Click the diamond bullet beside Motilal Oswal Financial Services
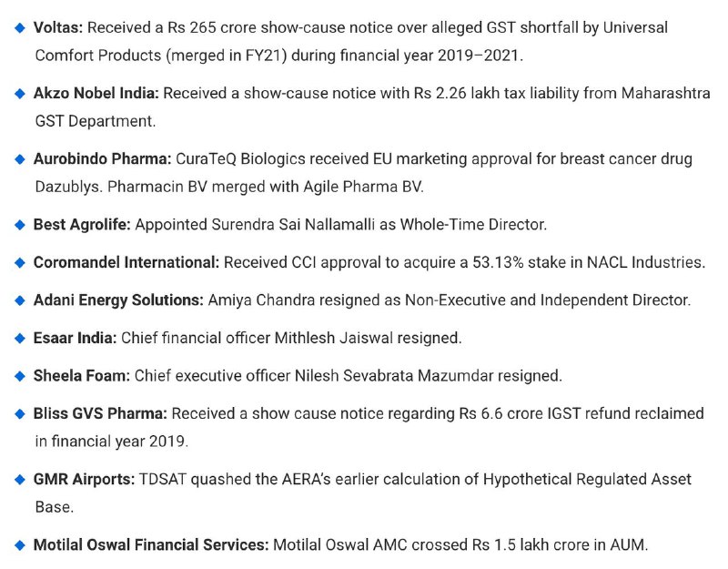 (x=20, y=544)
